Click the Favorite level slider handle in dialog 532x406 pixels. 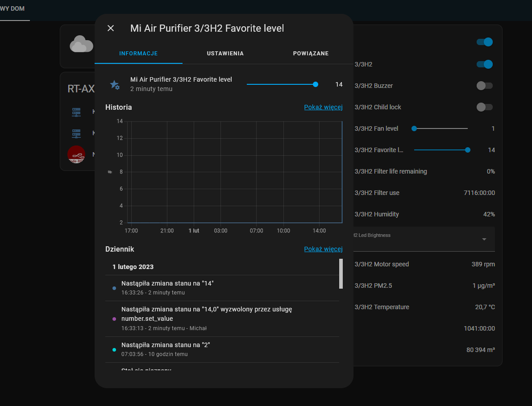point(316,84)
